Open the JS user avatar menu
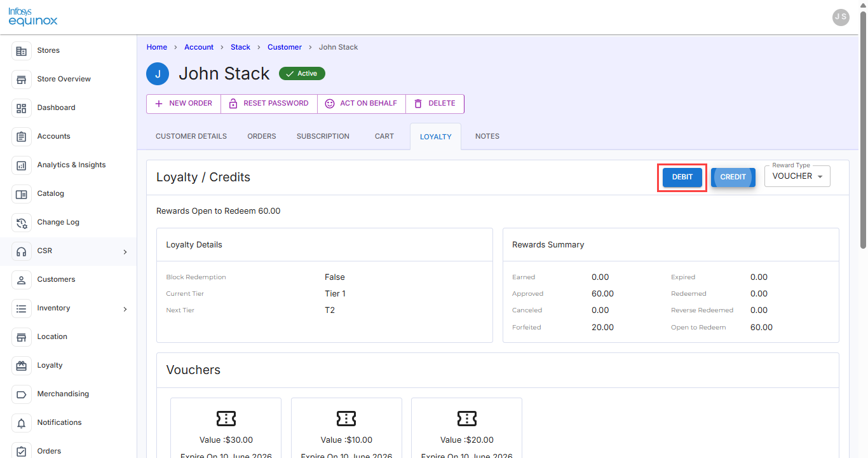Image resolution: width=868 pixels, height=458 pixels. point(841,17)
